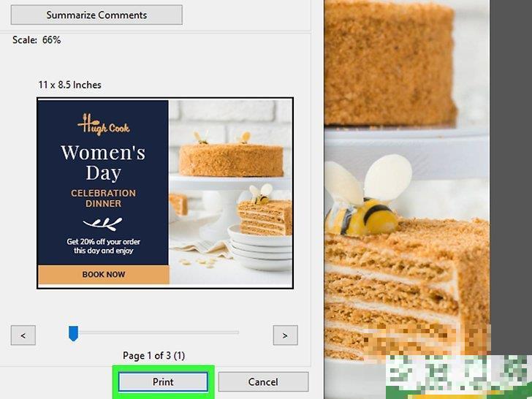Click the BOOK NOW banner in the preview
Viewport: 532px width, 399px height.
click(104, 275)
